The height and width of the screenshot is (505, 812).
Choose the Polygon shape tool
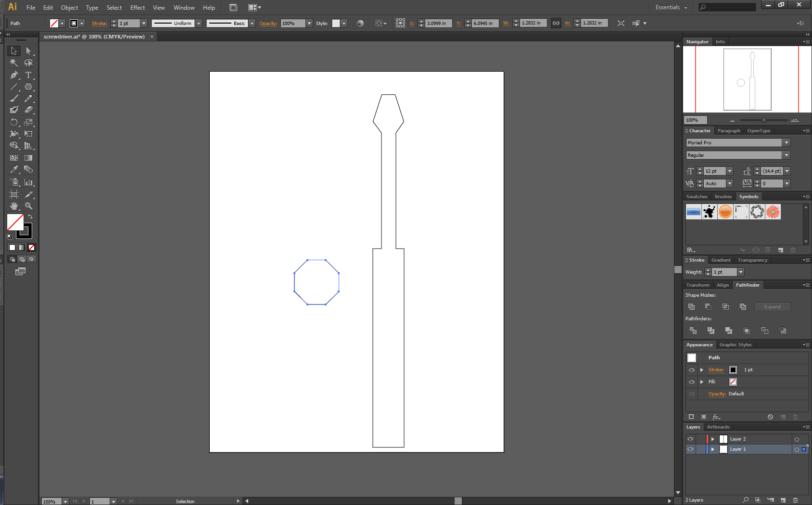(x=28, y=87)
